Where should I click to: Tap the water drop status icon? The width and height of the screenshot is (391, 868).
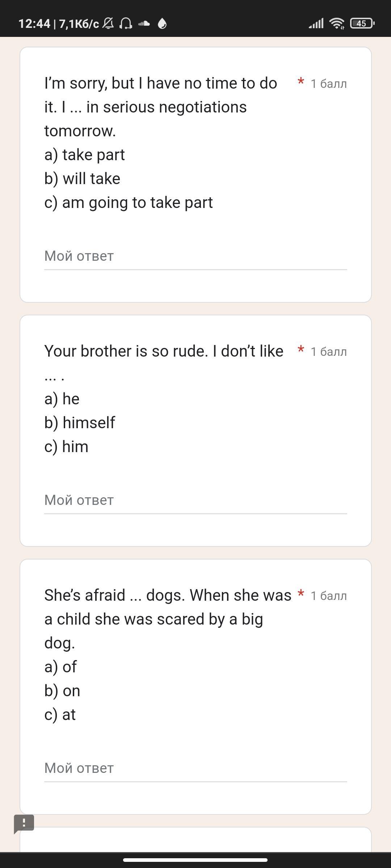pos(162,24)
